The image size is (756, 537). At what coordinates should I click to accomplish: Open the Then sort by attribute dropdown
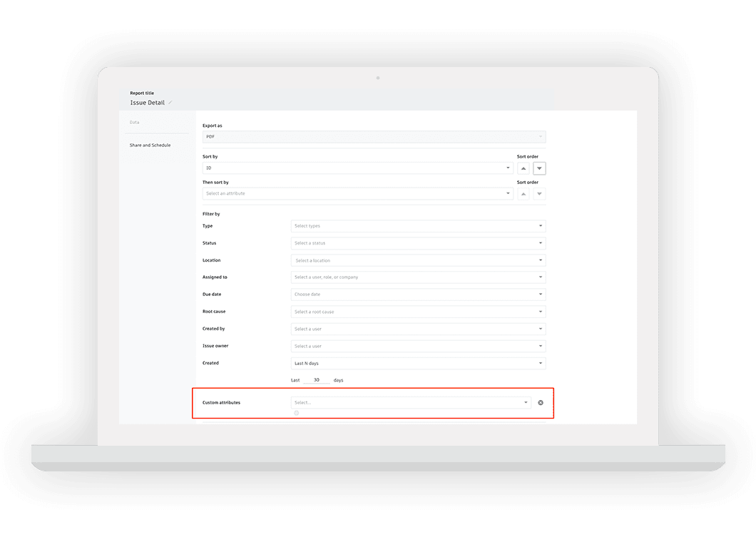pos(358,194)
